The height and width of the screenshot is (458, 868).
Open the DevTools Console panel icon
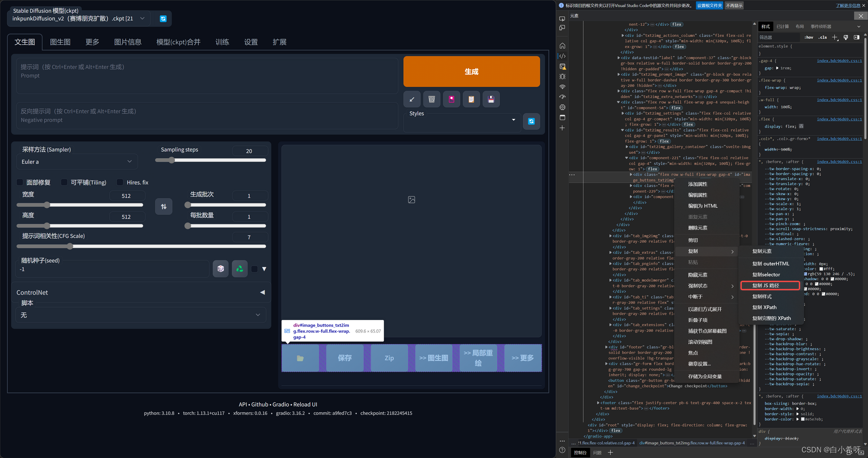(562, 66)
